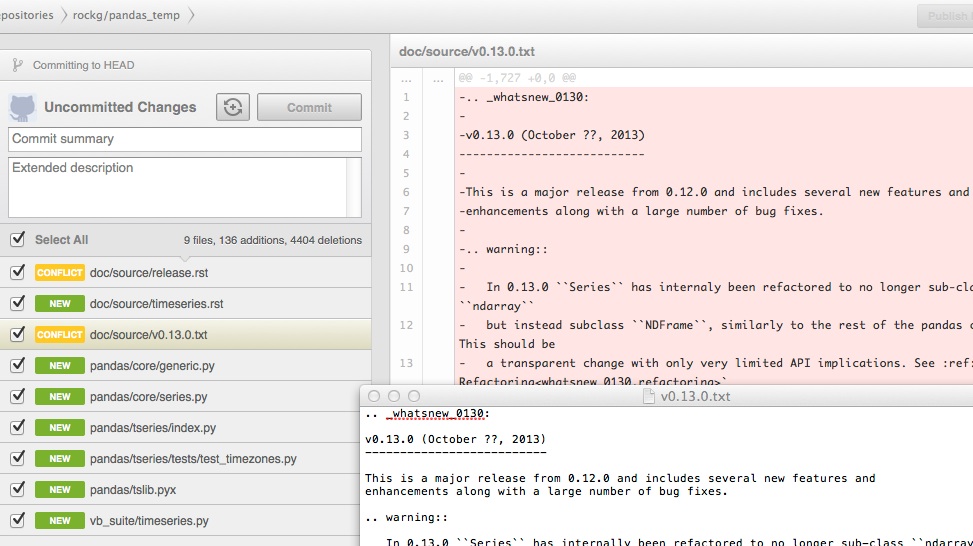Image resolution: width=973 pixels, height=546 pixels.
Task: Click '9 files, 136 additions, 4404 deletions' summary
Action: (272, 240)
